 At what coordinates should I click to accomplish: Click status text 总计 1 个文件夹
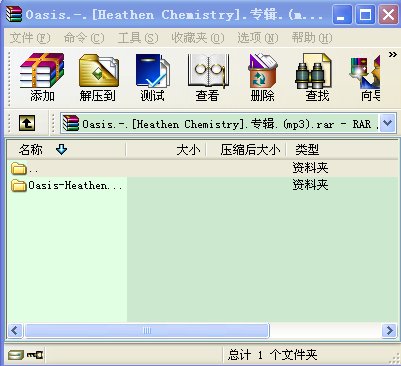272,355
